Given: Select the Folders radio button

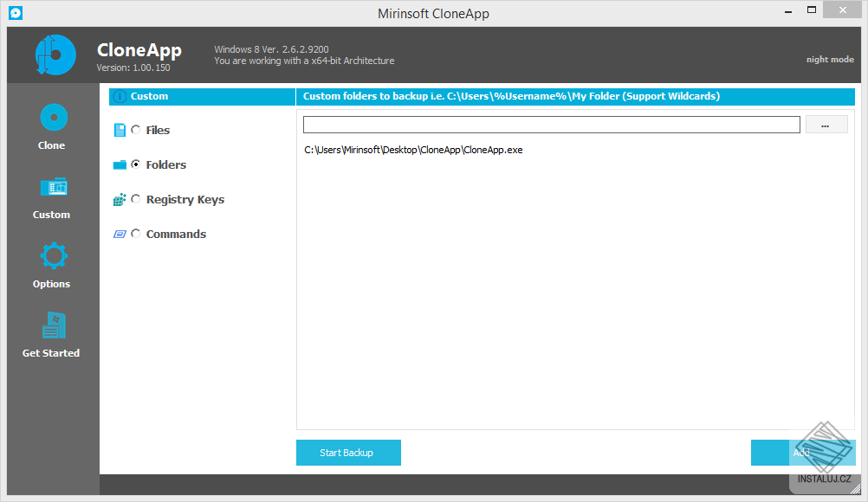Looking at the screenshot, I should pos(136,164).
